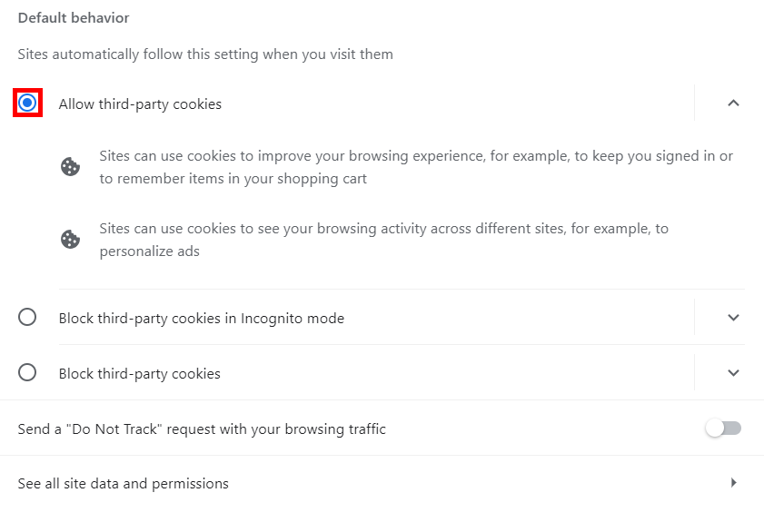The width and height of the screenshot is (764, 532).
Task: Click the Allow third-party cookies label text
Action: click(140, 103)
